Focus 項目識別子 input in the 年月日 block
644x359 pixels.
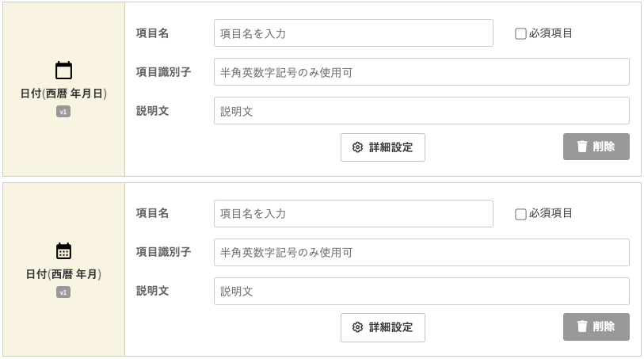pyautogui.click(x=421, y=72)
